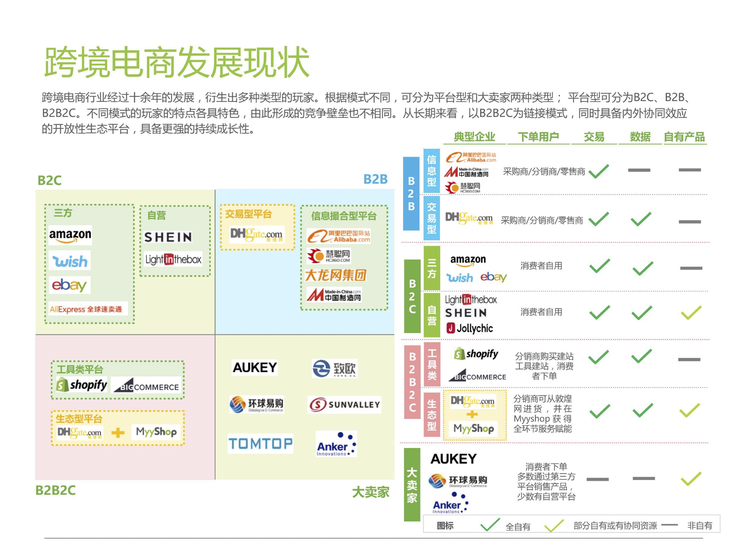Viewport: 747px width, 560px height.
Task: Click 交易 checkmark in B2B 信息型 row
Action: pyautogui.click(x=598, y=171)
